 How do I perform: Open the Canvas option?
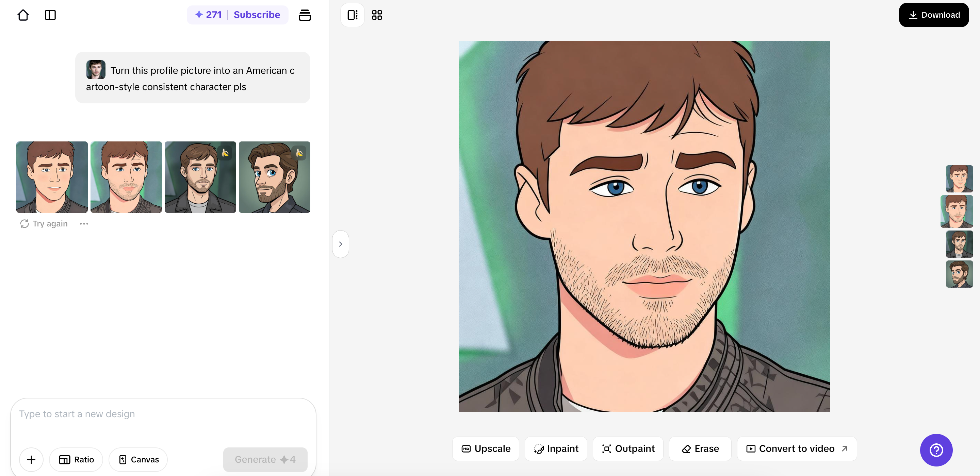(x=138, y=460)
